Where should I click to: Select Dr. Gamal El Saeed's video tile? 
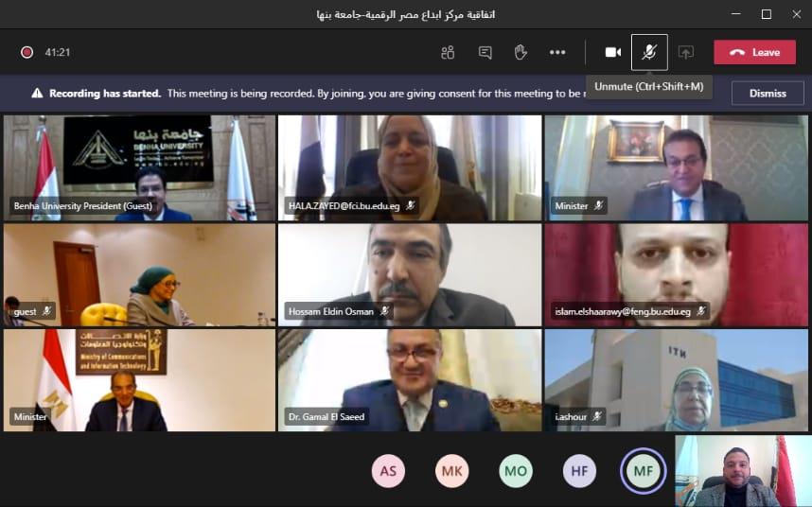pyautogui.click(x=409, y=380)
